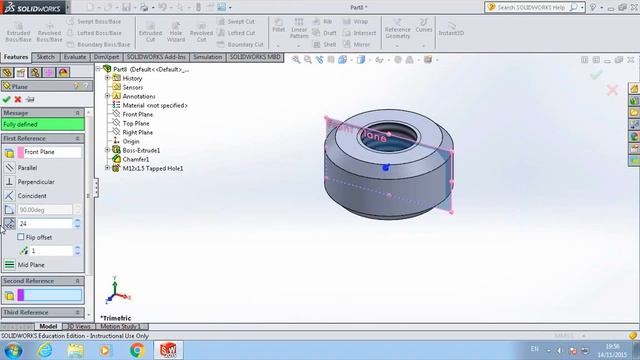The width and height of the screenshot is (640, 360).
Task: Toggle the Offset Distance icon button
Action: point(9,224)
